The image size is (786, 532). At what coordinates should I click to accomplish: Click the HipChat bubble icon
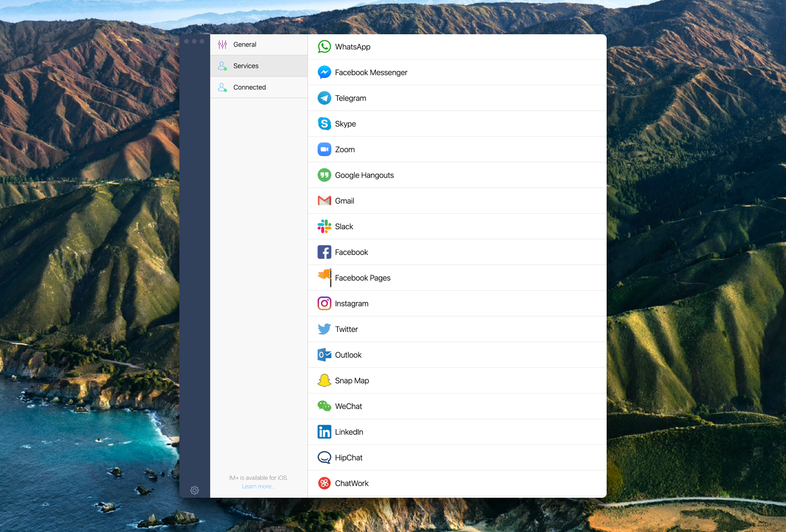[324, 458]
